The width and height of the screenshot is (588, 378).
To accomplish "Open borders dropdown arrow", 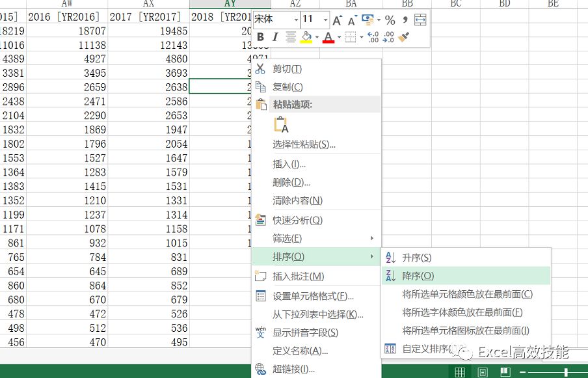I will click(362, 37).
